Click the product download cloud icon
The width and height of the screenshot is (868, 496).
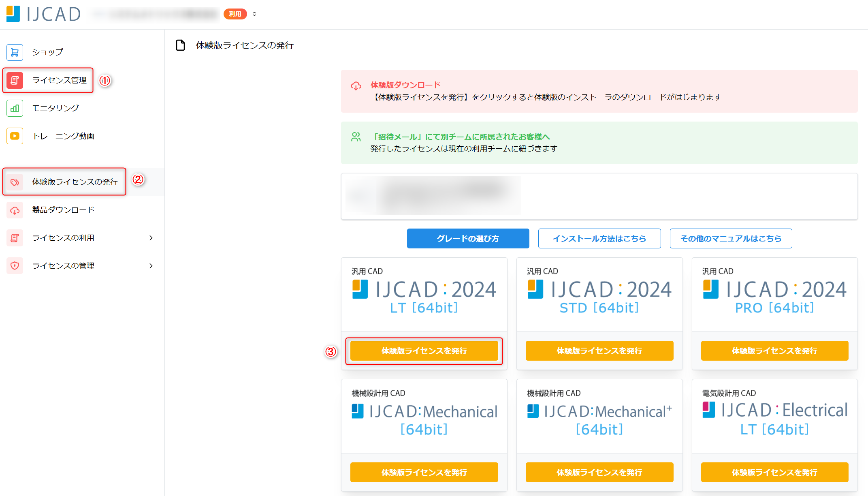[x=15, y=210]
